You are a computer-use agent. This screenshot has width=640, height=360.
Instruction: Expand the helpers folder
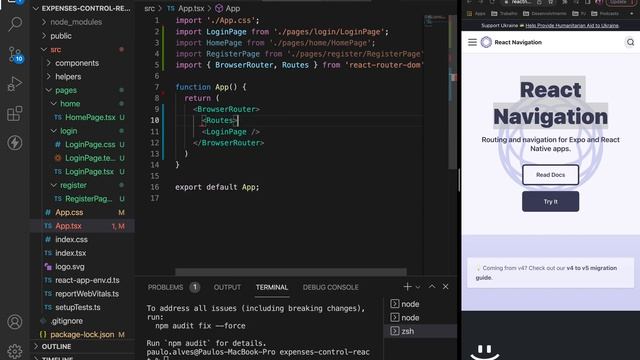tap(68, 77)
